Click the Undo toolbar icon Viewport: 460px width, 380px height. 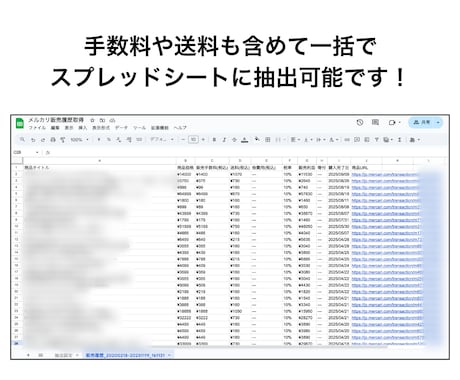(x=33, y=140)
